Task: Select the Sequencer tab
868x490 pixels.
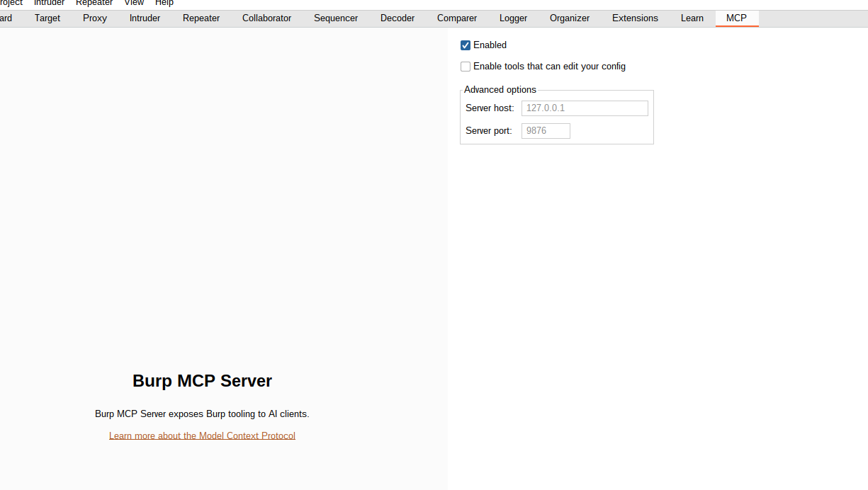Action: 336,18
